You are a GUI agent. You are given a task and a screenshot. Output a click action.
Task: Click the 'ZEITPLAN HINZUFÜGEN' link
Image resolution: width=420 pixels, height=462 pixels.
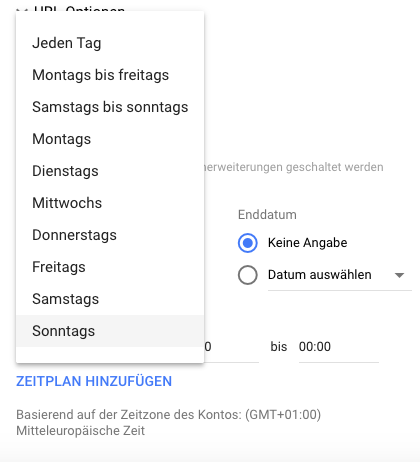tap(94, 381)
